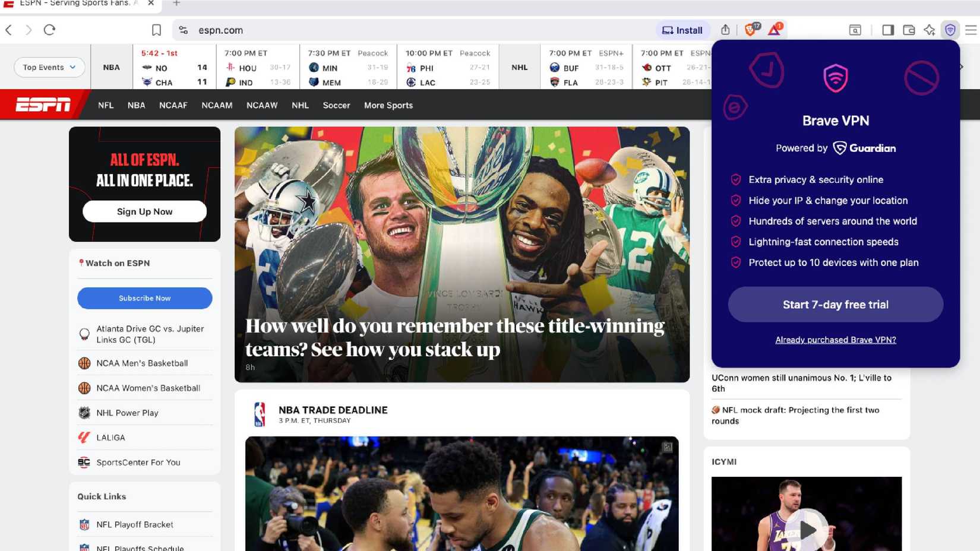
Task: Open the Top Events dropdown
Action: click(x=48, y=67)
